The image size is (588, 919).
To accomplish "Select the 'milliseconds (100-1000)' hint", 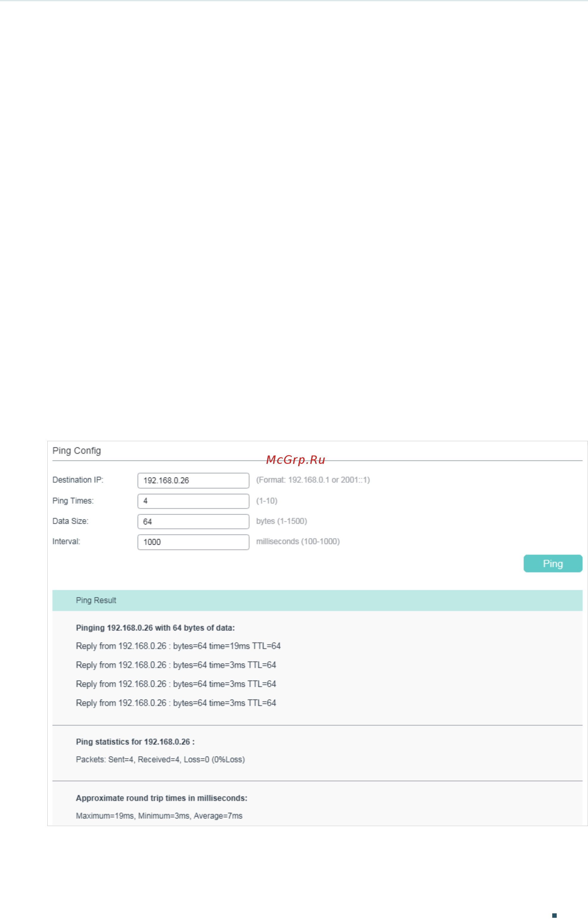I will pyautogui.click(x=298, y=541).
